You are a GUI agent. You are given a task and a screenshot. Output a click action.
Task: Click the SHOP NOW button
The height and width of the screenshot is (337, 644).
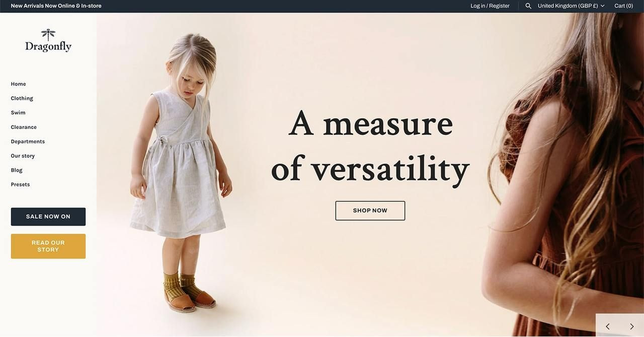[x=370, y=211]
